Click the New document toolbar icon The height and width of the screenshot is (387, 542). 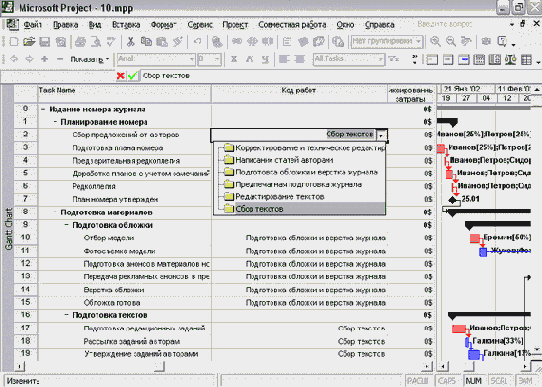[x=14, y=42]
